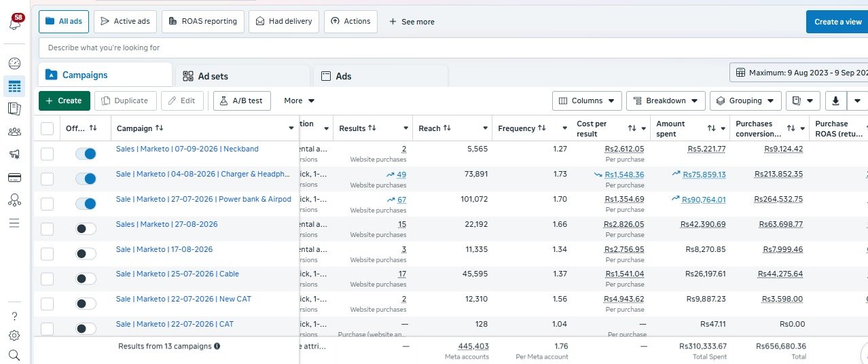
Task: Click the Create a view button
Action: pos(837,22)
